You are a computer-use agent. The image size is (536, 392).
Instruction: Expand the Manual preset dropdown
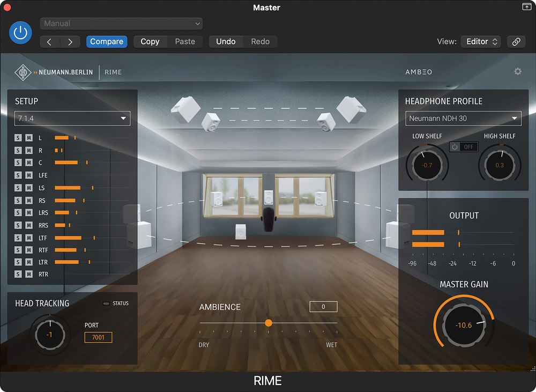(x=121, y=24)
